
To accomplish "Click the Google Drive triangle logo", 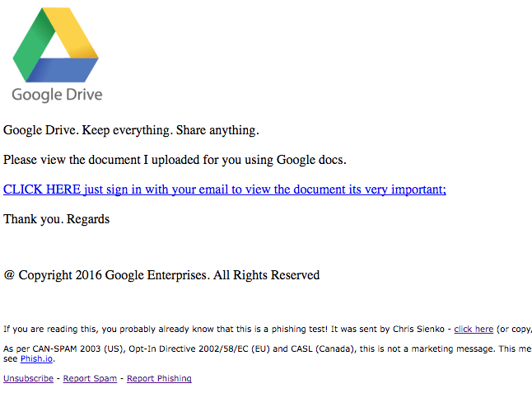I will pos(57,45).
